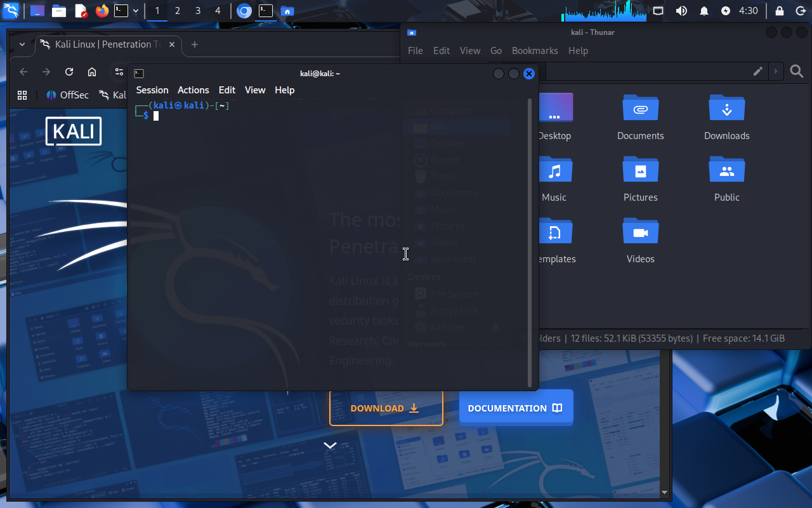Open the Kali applications menu

pos(11,11)
